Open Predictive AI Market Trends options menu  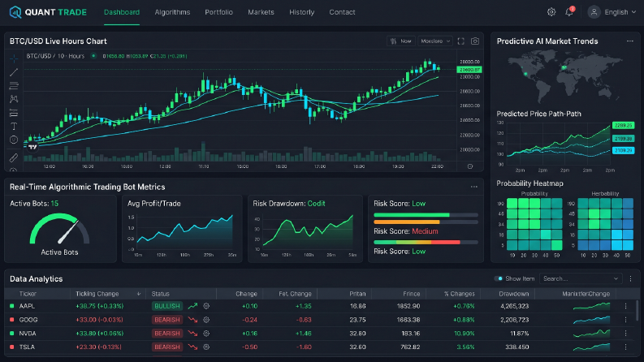[x=630, y=41]
